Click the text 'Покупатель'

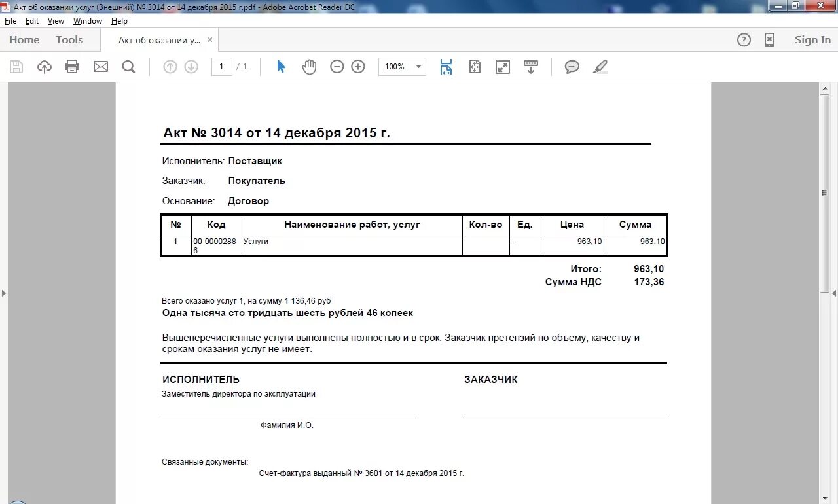(257, 181)
